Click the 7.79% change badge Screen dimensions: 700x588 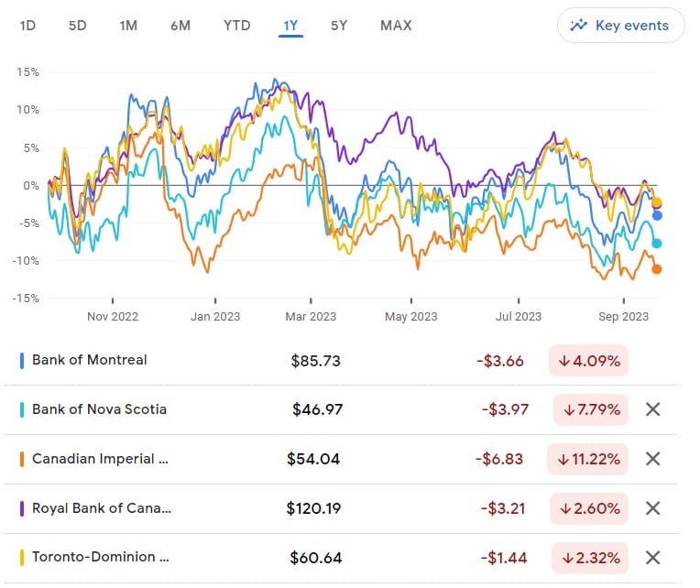pyautogui.click(x=591, y=409)
